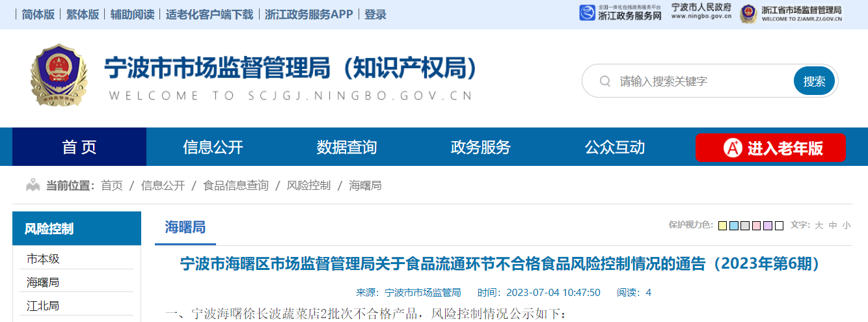Select 市本级 in the left sidebar
This screenshot has width=868, height=322.
pos(43,259)
